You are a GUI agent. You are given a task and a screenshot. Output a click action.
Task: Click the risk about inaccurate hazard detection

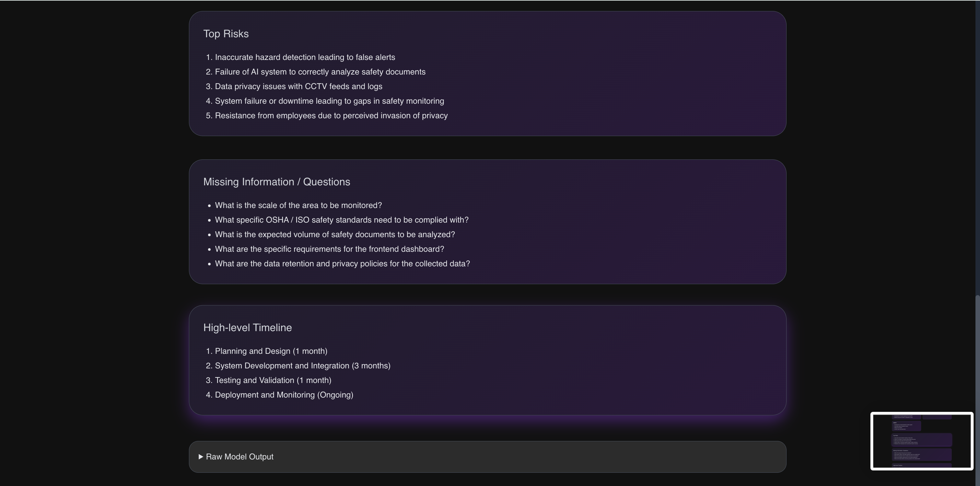pos(305,57)
